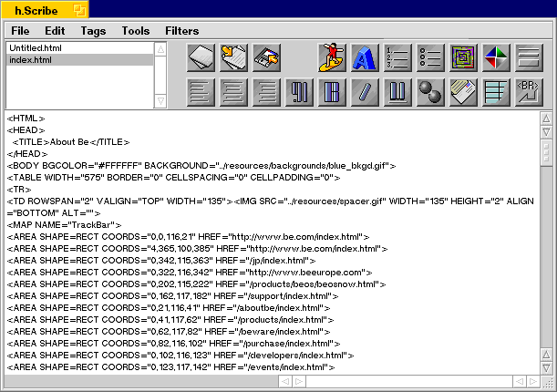Align text right
The width and height of the screenshot is (557, 392).
pos(266,92)
